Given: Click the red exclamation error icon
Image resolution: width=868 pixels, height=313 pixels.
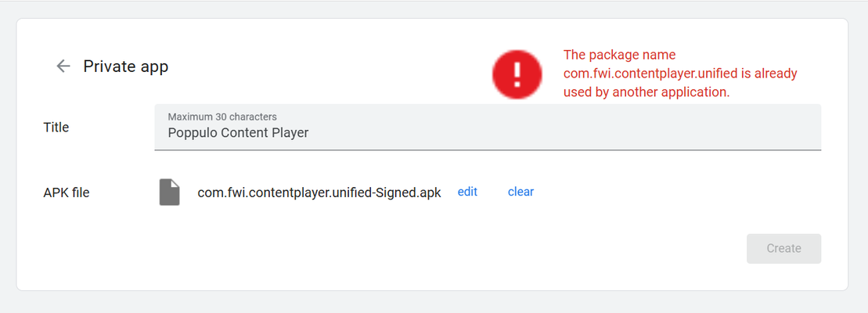Looking at the screenshot, I should [517, 74].
